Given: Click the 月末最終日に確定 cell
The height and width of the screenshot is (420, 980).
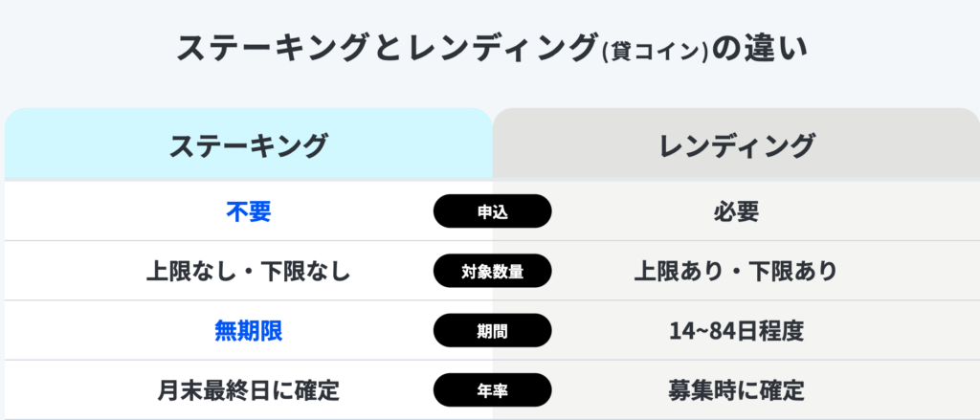Looking at the screenshot, I should pos(248,390).
